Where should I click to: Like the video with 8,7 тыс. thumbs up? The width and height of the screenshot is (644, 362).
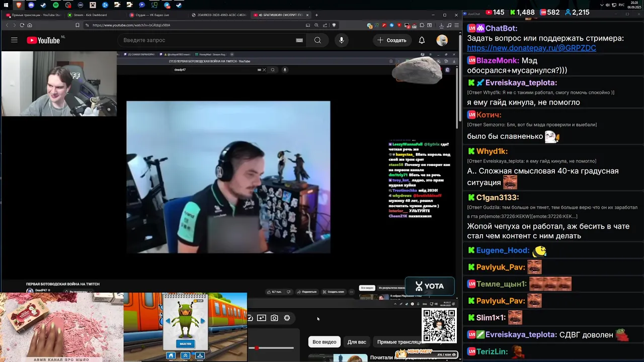(276, 292)
